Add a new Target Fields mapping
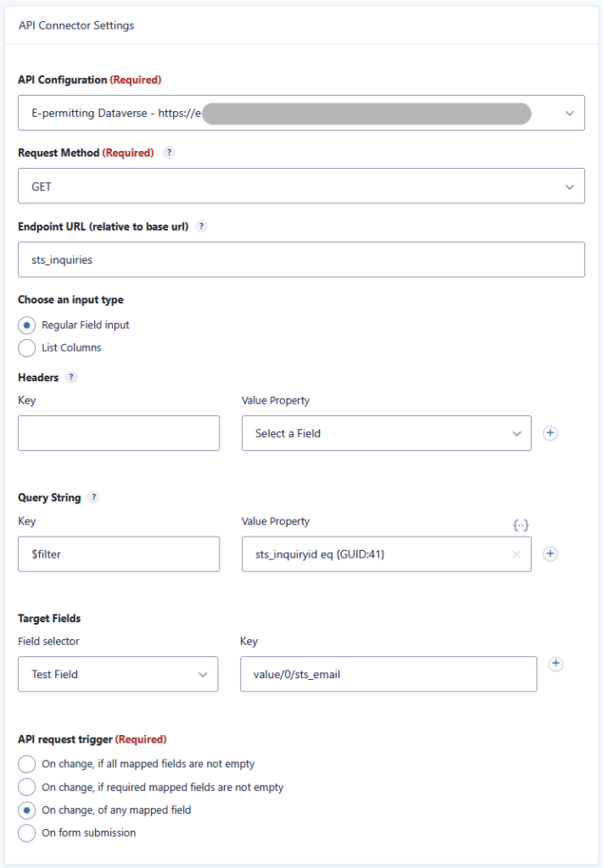603x868 pixels. point(557,665)
